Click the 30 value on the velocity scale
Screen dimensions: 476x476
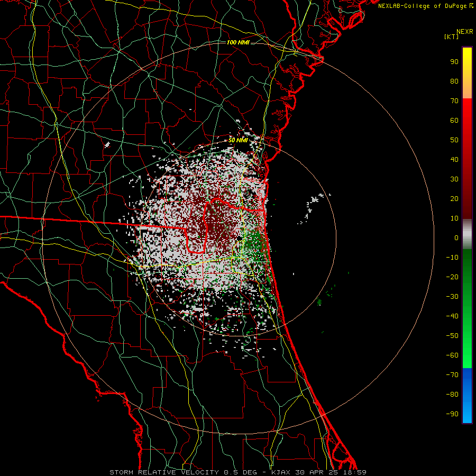point(454,179)
